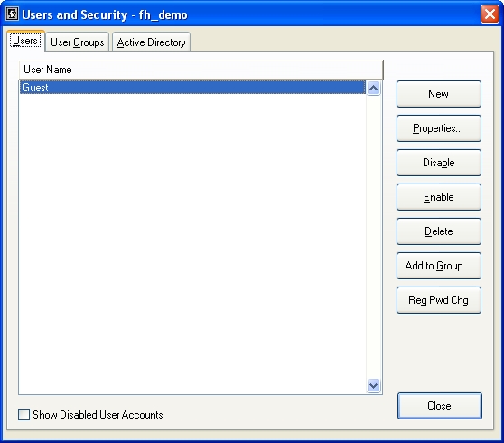Sort by the User Name column header
Screen dimensions: 504x443
201,70
